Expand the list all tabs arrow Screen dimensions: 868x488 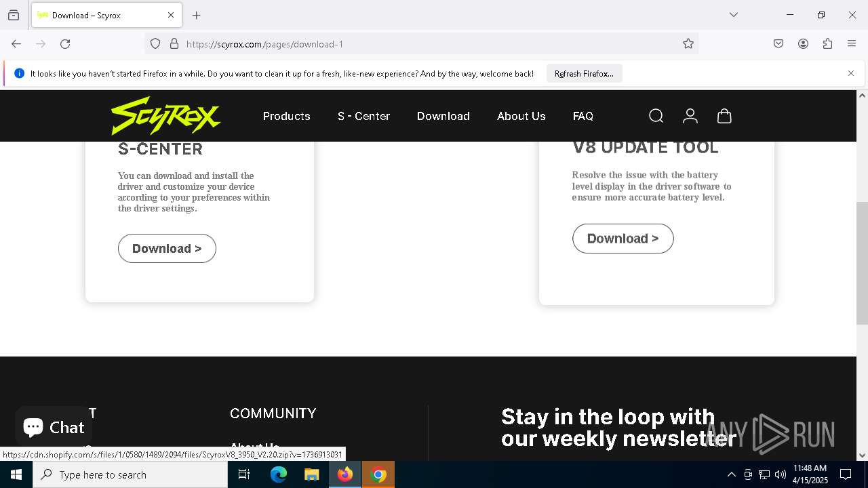(x=734, y=15)
